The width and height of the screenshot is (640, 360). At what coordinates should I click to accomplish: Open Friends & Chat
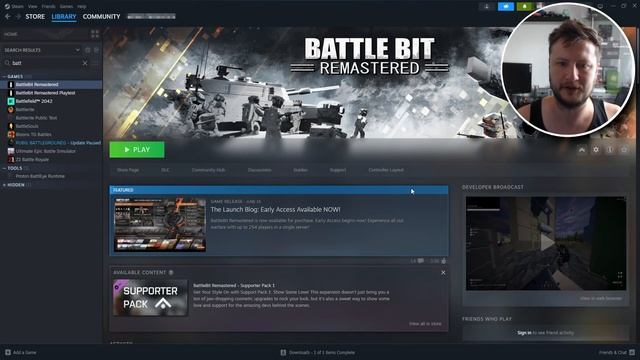click(617, 352)
